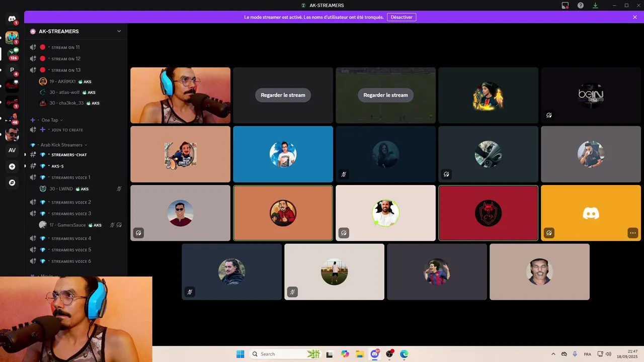Click LWIND's muted microphone icon
Viewport: 644px width, 362px height.
[119, 189]
